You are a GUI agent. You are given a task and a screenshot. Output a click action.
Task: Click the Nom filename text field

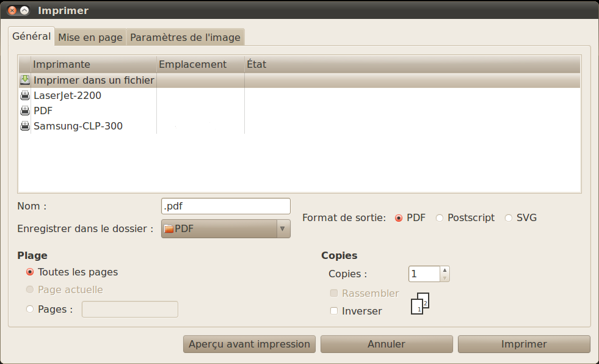(225, 206)
